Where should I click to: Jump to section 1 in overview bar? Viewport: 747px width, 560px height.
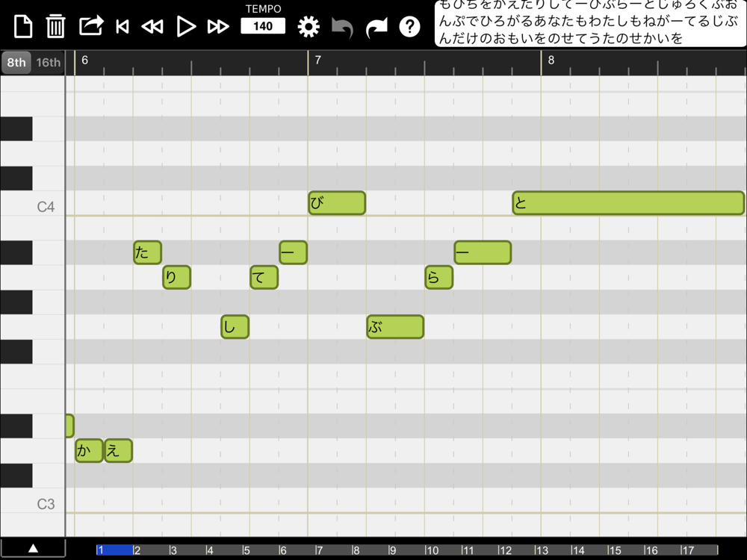114,550
